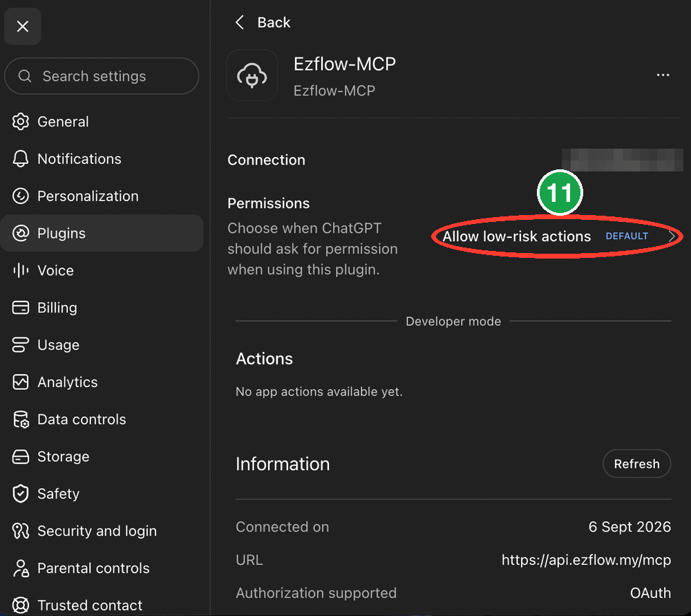Viewport: 691px width, 616px height.
Task: Click the Connected on date 6 Sept 2026
Action: pyautogui.click(x=630, y=527)
